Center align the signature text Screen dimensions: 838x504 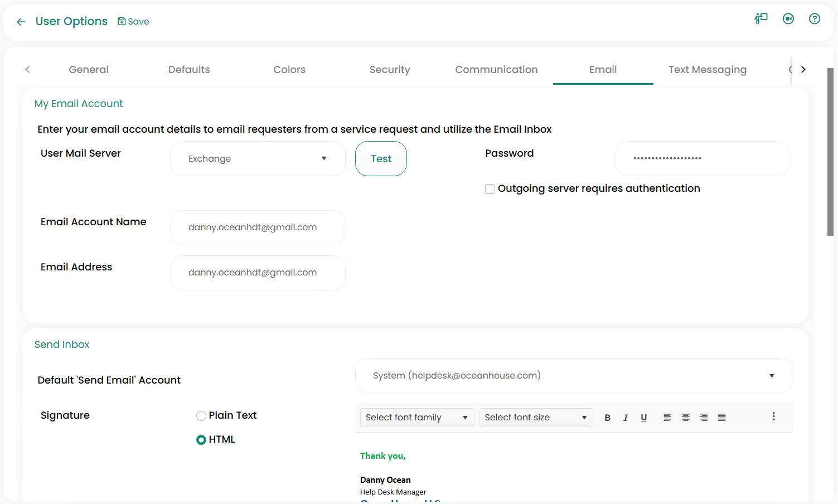pos(685,418)
